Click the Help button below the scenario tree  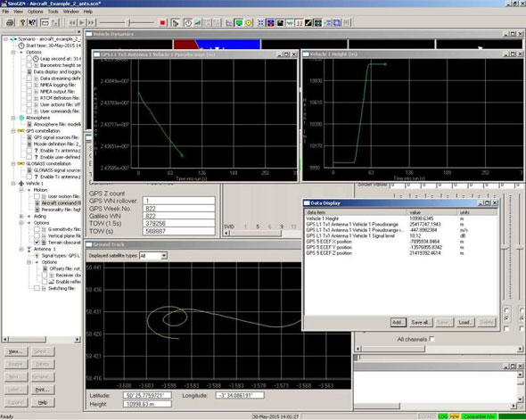[x=43, y=402]
